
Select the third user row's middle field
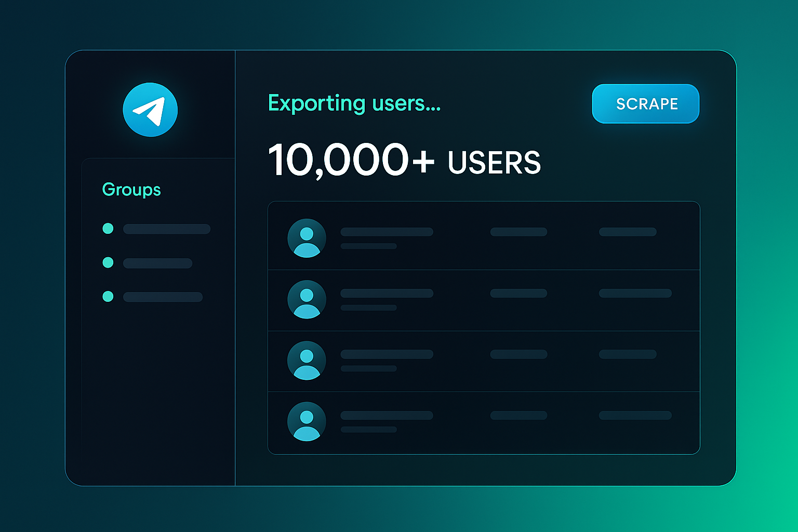[518, 354]
